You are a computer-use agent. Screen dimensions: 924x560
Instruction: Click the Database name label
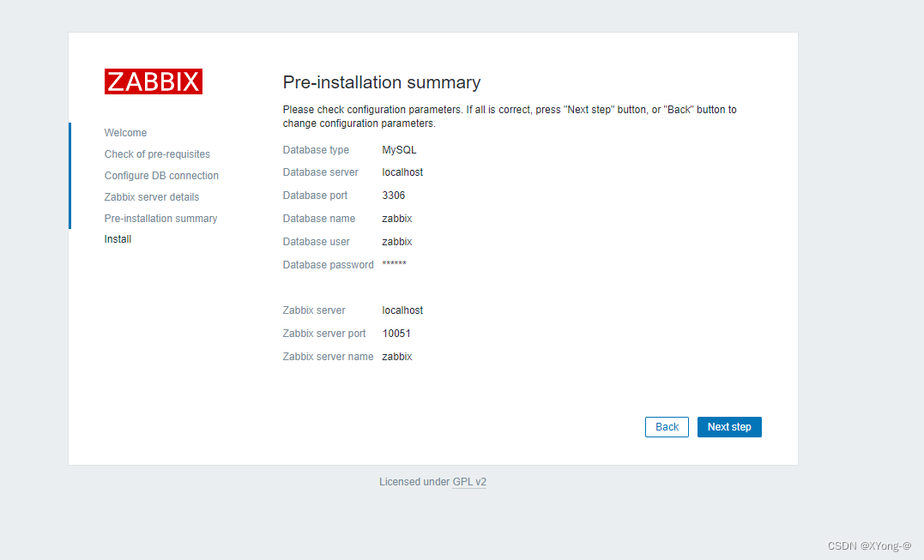[x=319, y=219]
